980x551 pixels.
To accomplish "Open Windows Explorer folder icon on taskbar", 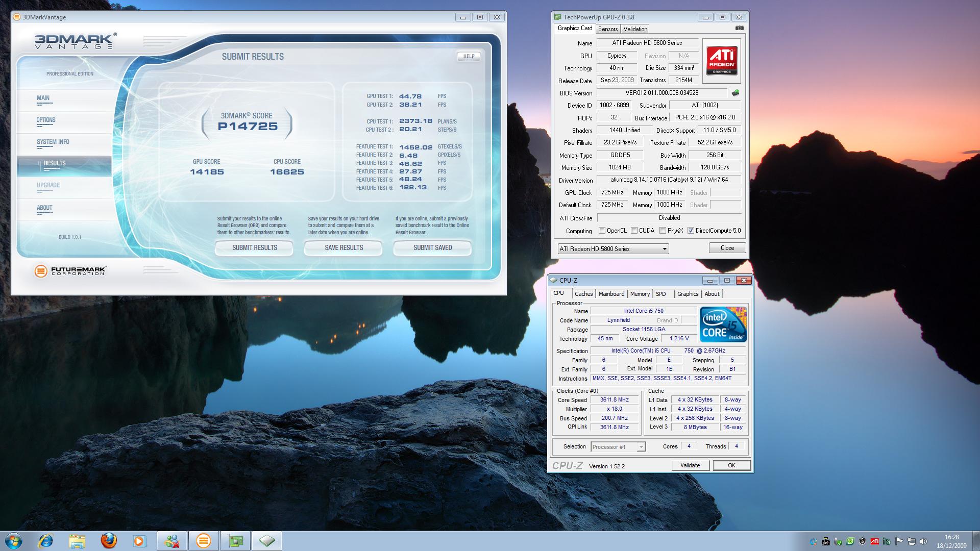I will pyautogui.click(x=77, y=541).
